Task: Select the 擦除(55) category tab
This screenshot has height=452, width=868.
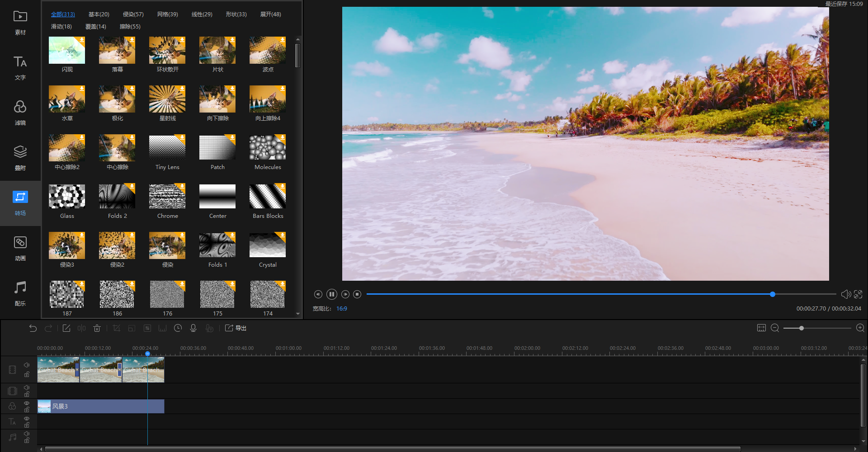Action: click(x=130, y=27)
